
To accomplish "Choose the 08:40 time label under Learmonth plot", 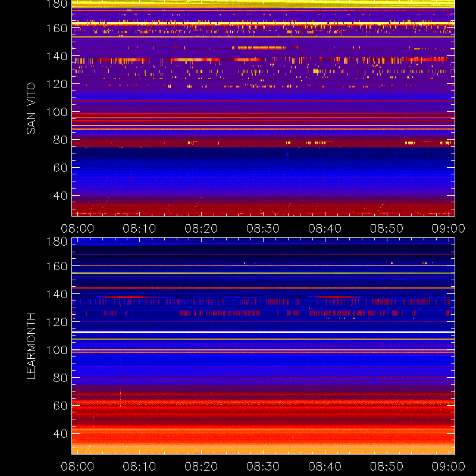I will coord(325,466).
